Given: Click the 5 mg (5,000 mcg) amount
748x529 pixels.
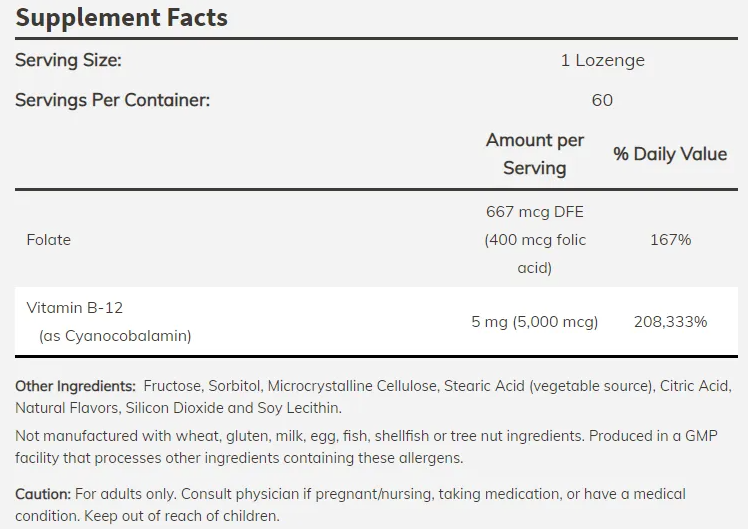Looking at the screenshot, I should point(535,322).
